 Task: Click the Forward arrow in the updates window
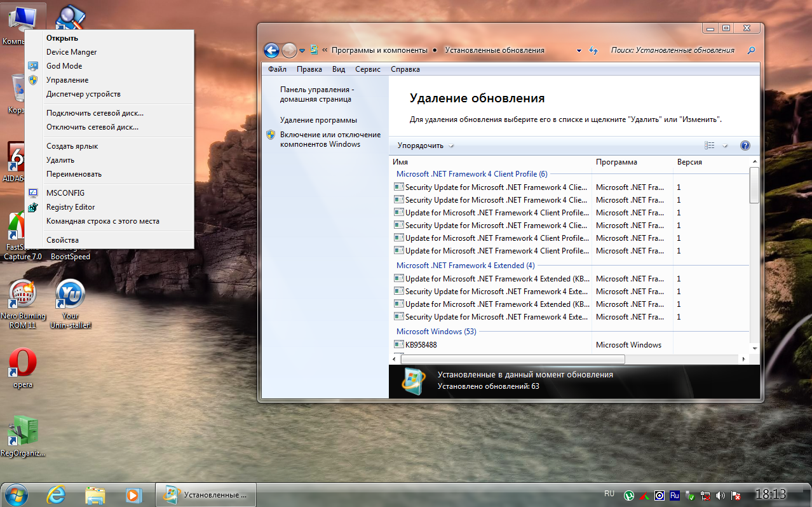pos(289,50)
